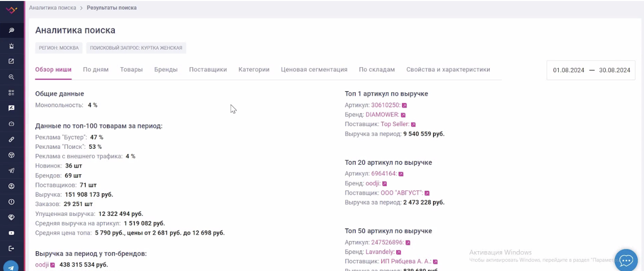Select the Обзор ниши tab

pyautogui.click(x=53, y=70)
